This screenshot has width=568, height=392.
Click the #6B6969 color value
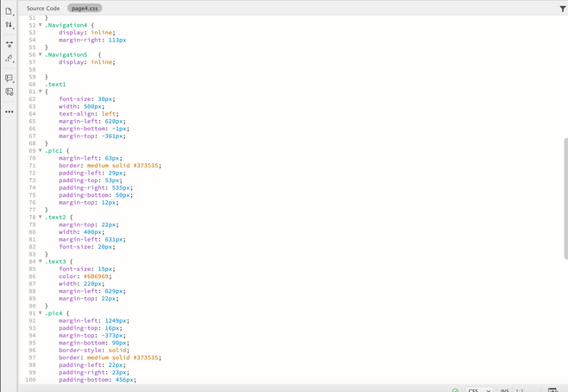click(x=96, y=276)
